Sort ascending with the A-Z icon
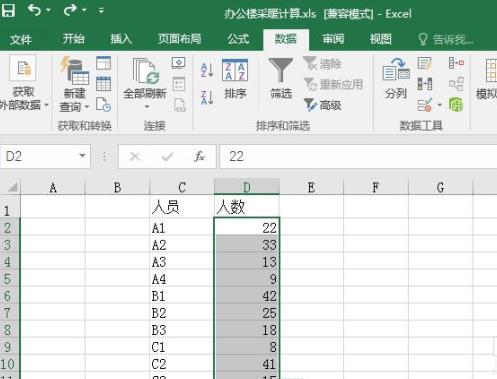This screenshot has width=497, height=379. point(207,70)
